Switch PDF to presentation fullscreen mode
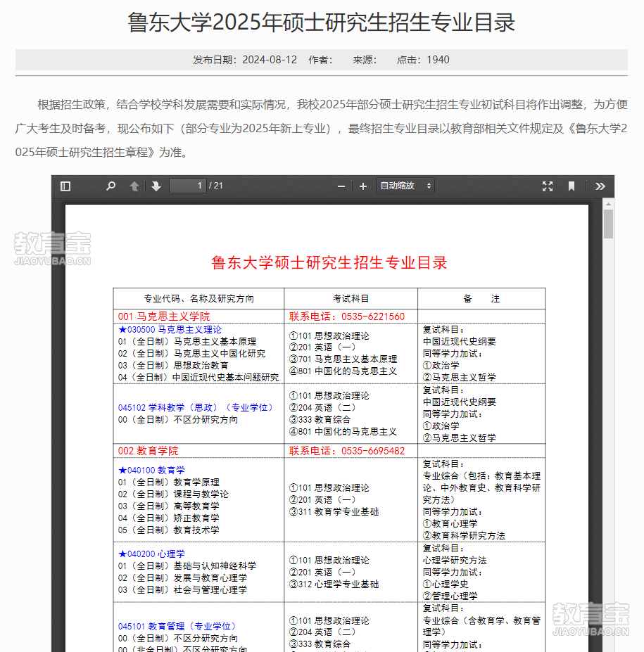The width and height of the screenshot is (644, 652). 548,186
